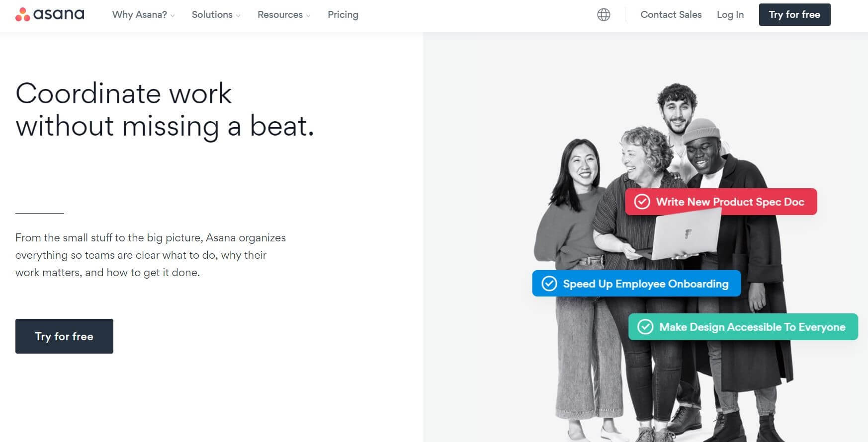Click the team photo with laptop
The image size is (868, 442).
click(x=664, y=262)
